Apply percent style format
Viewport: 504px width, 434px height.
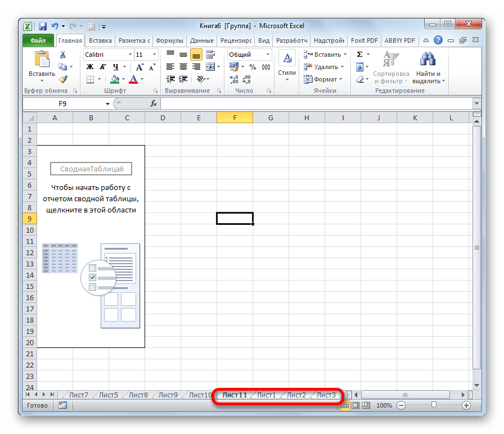(x=253, y=67)
